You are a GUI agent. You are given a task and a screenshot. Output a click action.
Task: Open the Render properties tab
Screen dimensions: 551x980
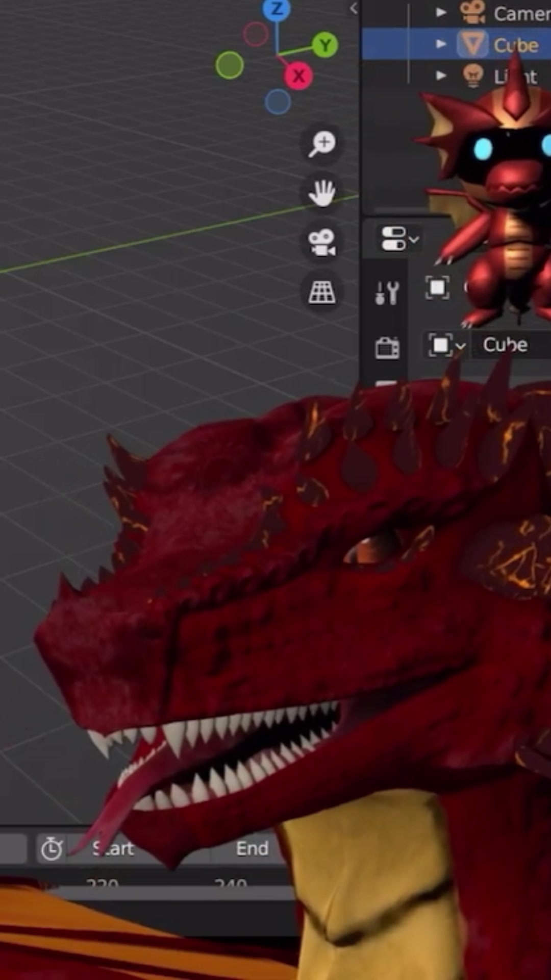tap(387, 348)
